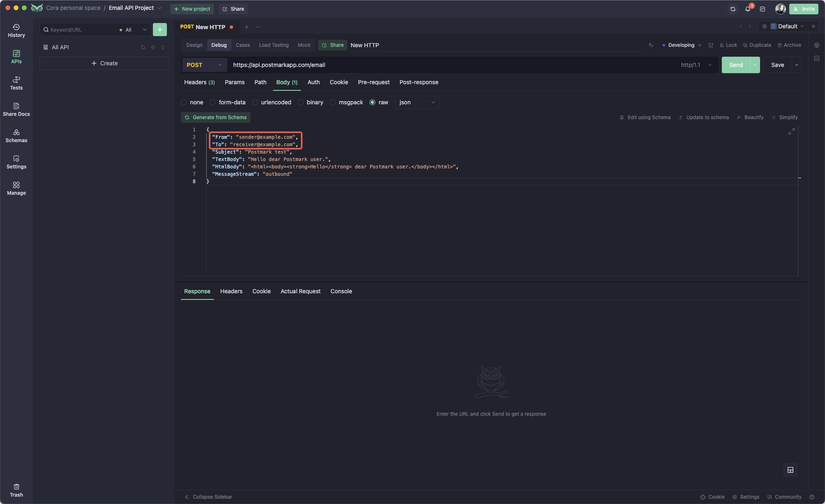The height and width of the screenshot is (504, 825).
Task: Click Update to schema
Action: click(704, 117)
